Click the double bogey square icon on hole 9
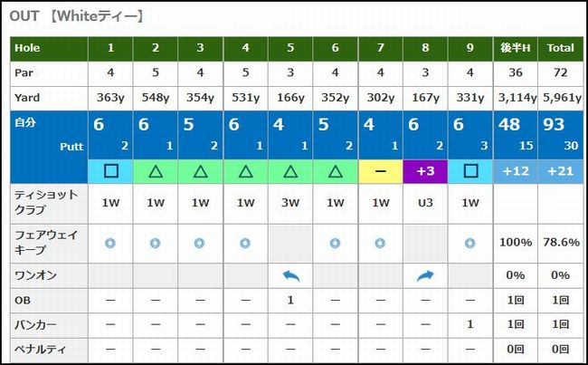The width and height of the screenshot is (588, 365). point(470,171)
